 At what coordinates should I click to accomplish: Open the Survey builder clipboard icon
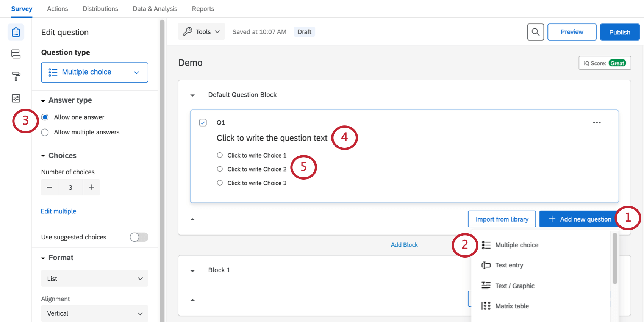pos(16,32)
